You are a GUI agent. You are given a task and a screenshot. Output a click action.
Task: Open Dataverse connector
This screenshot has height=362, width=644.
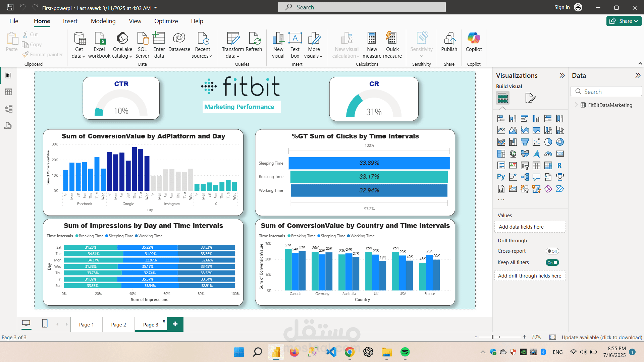click(179, 42)
